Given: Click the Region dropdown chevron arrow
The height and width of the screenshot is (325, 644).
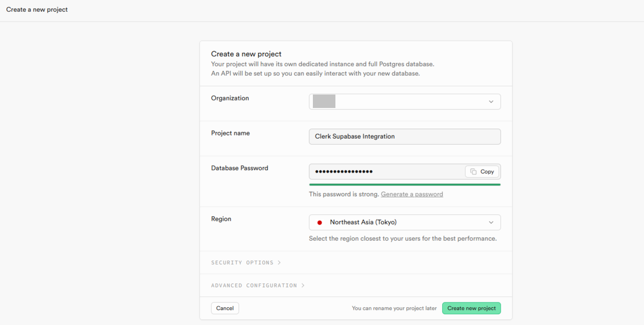Looking at the screenshot, I should coord(491,222).
